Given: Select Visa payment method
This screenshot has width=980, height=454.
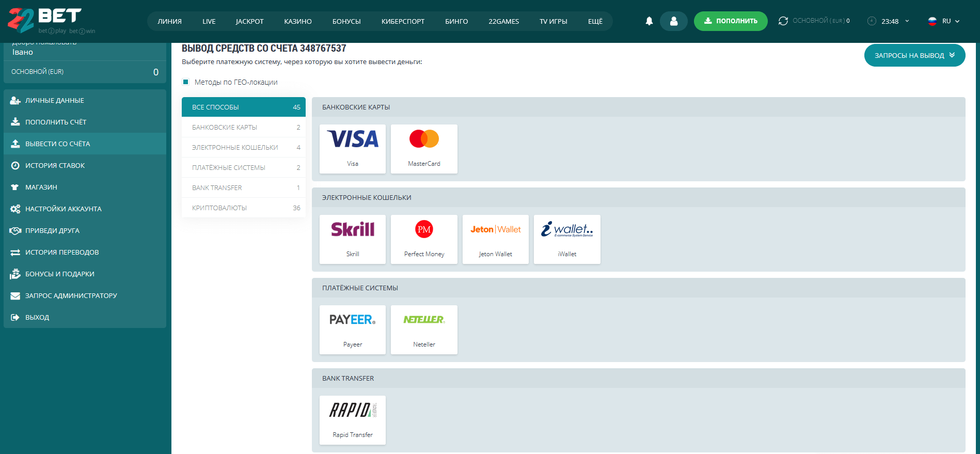Looking at the screenshot, I should click(x=353, y=149).
